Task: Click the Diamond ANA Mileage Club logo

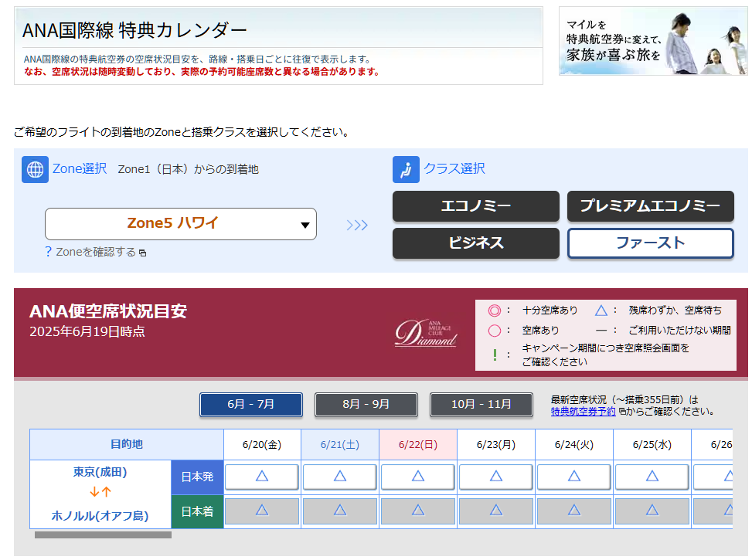Action: [x=426, y=333]
